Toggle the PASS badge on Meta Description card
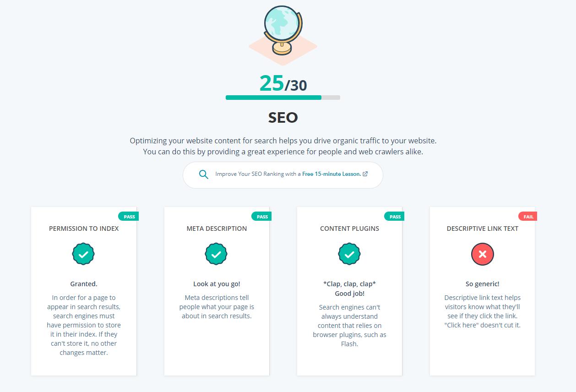This screenshot has height=392, width=576. 261,216
